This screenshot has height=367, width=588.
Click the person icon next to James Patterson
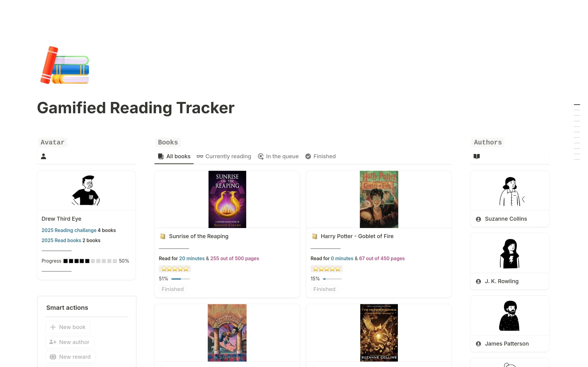[x=478, y=344]
